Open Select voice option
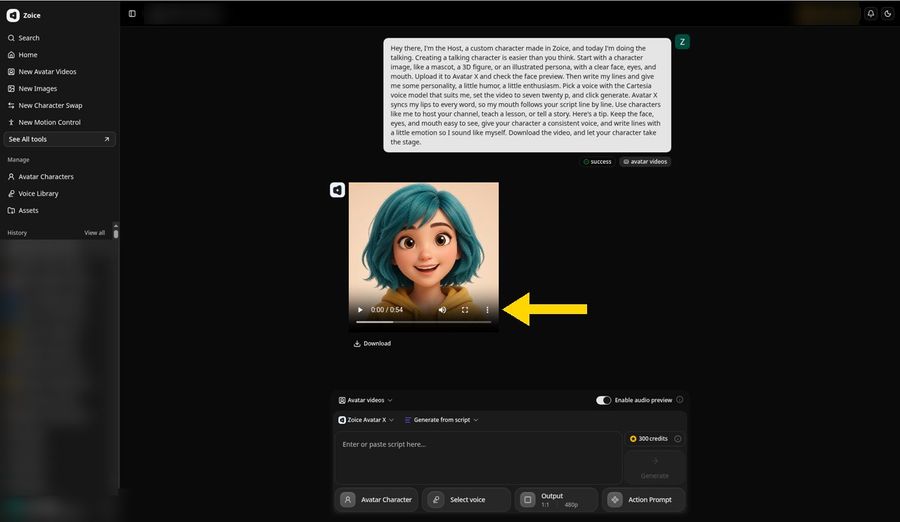The height and width of the screenshot is (522, 900). (x=466, y=500)
